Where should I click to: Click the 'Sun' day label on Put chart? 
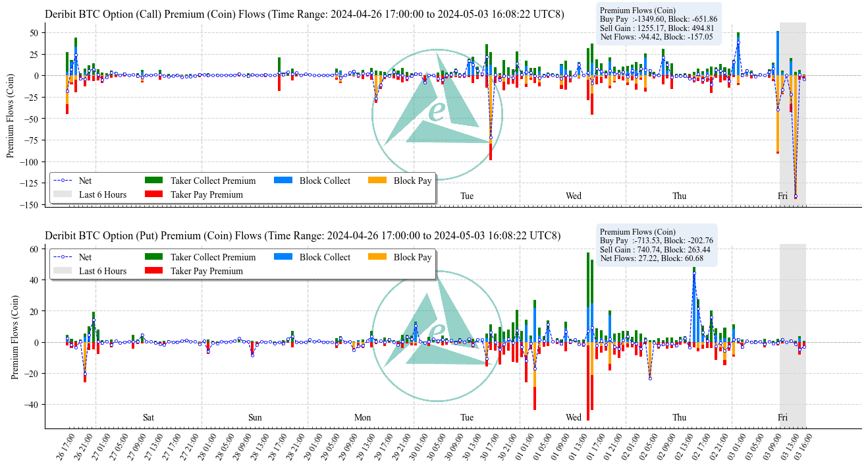[255, 417]
